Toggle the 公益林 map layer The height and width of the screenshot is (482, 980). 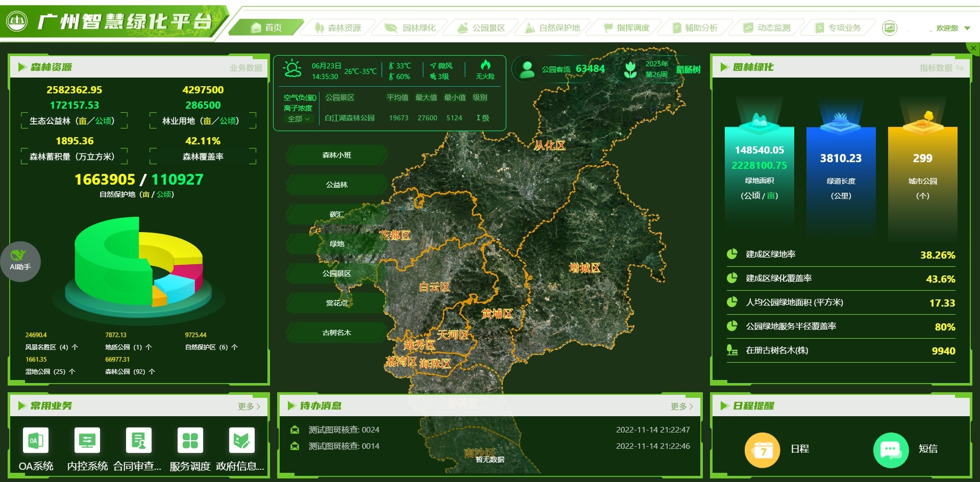point(337,185)
